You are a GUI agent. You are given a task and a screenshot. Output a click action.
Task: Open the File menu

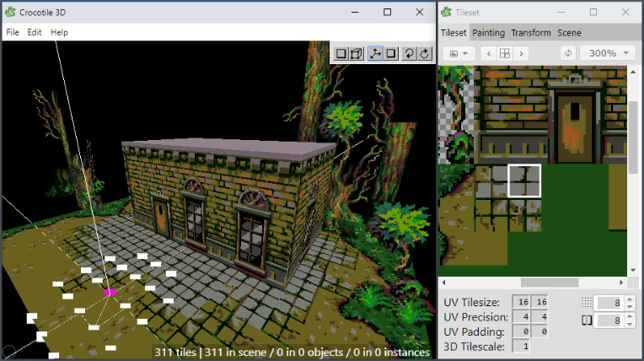13,32
